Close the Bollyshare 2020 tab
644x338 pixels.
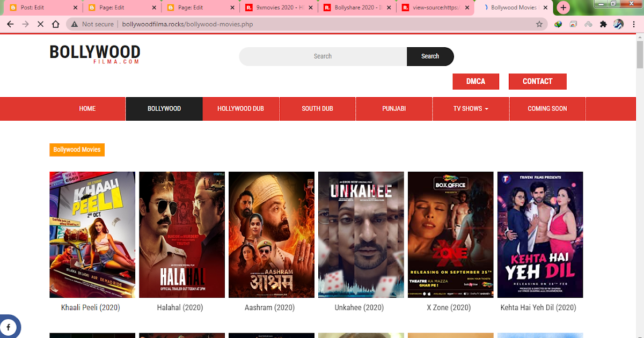pyautogui.click(x=390, y=8)
